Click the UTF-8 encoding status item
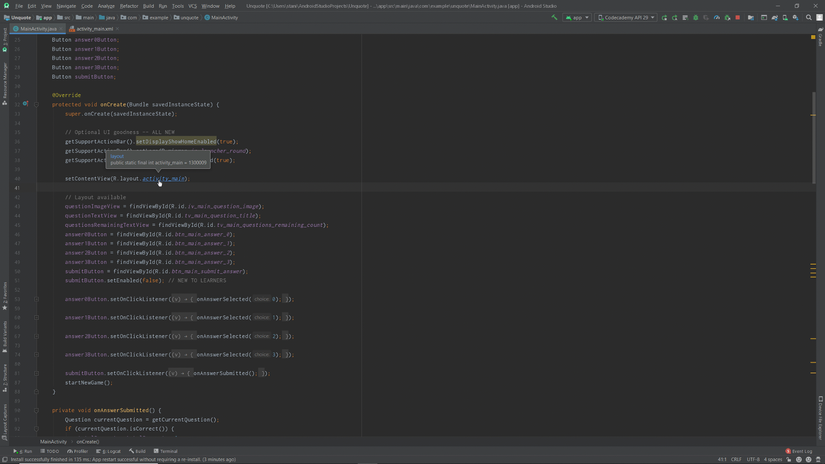The height and width of the screenshot is (464, 825). [x=753, y=459]
